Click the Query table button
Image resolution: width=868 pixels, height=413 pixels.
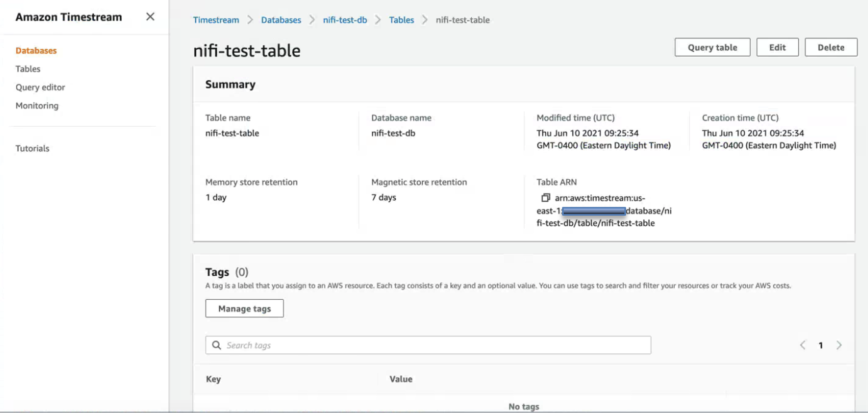pyautogui.click(x=712, y=47)
